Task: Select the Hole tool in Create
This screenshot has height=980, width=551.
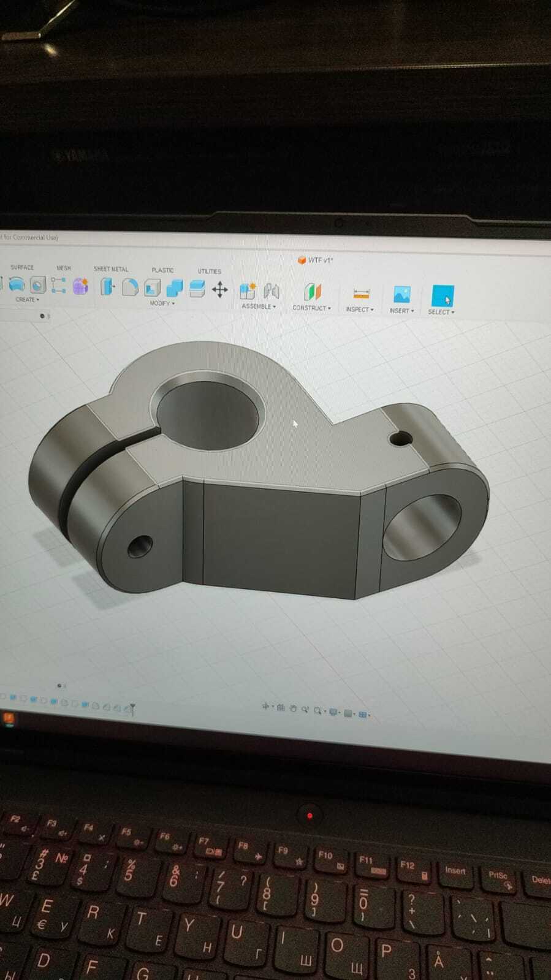Action: click(x=38, y=285)
